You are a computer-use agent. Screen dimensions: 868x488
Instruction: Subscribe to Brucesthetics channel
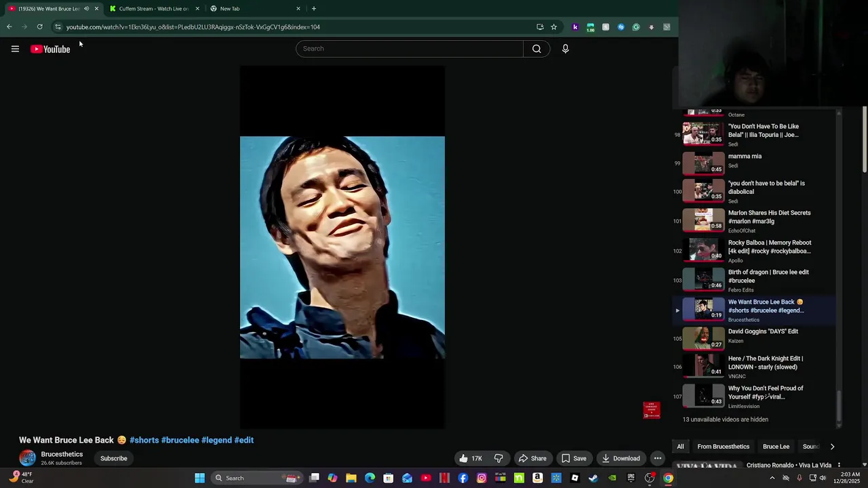(114, 458)
